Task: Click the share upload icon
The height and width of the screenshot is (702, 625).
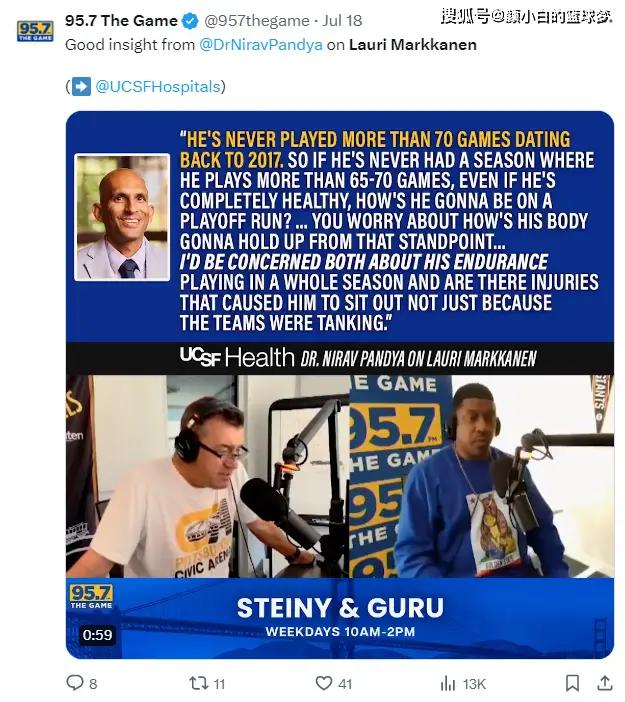Action: point(604,683)
